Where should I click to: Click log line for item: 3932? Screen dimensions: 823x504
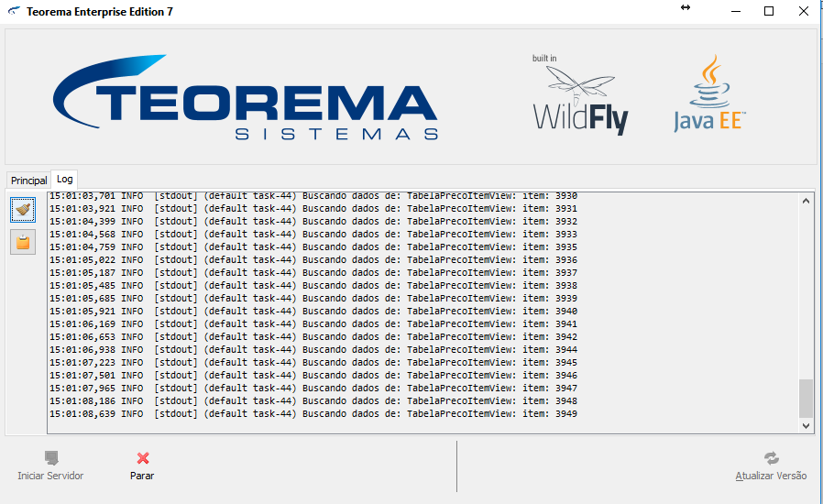pyautogui.click(x=313, y=222)
